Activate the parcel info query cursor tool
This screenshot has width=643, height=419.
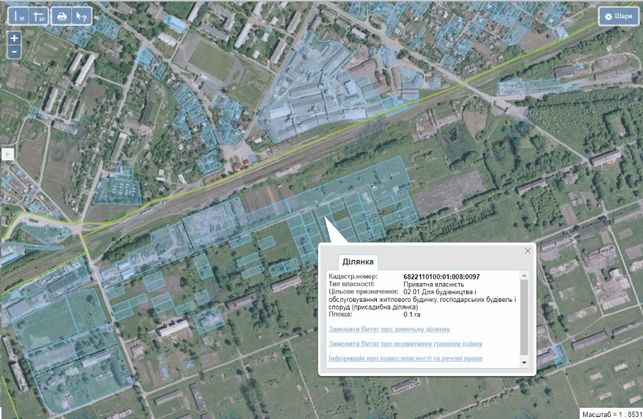coord(82,16)
